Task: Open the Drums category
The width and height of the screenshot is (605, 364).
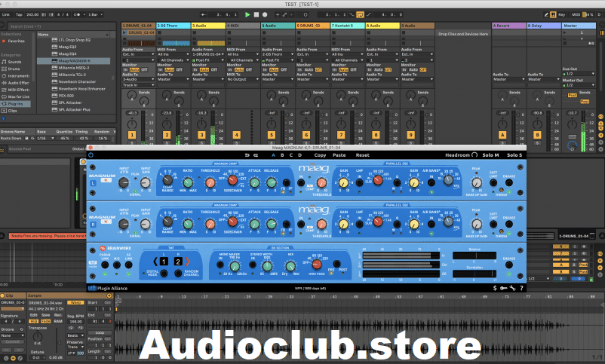Action: pos(14,69)
